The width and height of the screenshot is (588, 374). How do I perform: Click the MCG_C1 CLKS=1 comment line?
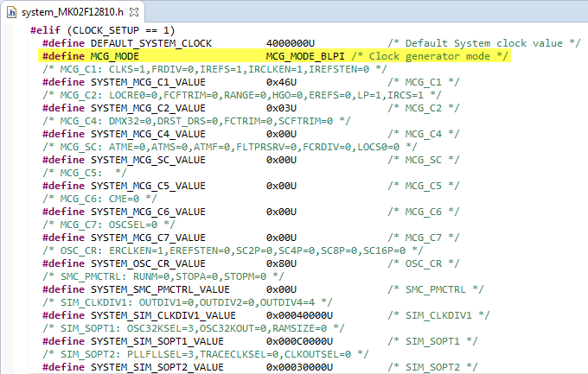(x=214, y=69)
